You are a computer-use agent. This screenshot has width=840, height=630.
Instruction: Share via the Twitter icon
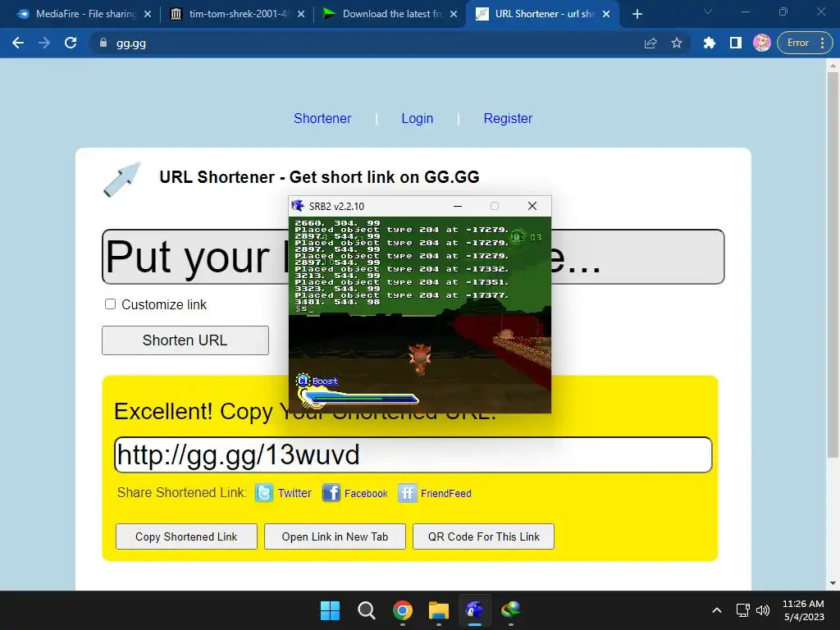coord(264,492)
